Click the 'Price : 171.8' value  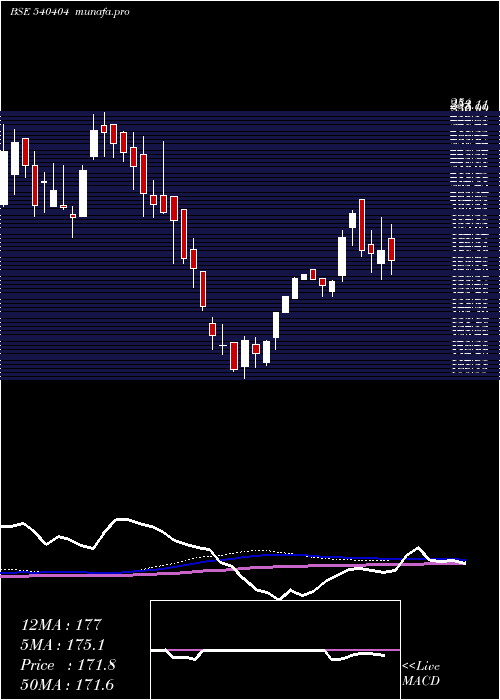[68, 665]
